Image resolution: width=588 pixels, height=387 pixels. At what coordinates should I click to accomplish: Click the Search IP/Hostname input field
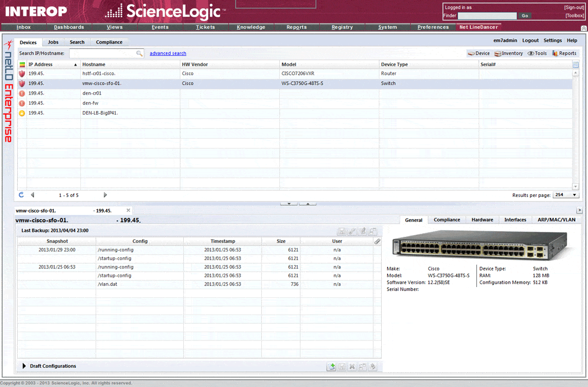coord(106,53)
